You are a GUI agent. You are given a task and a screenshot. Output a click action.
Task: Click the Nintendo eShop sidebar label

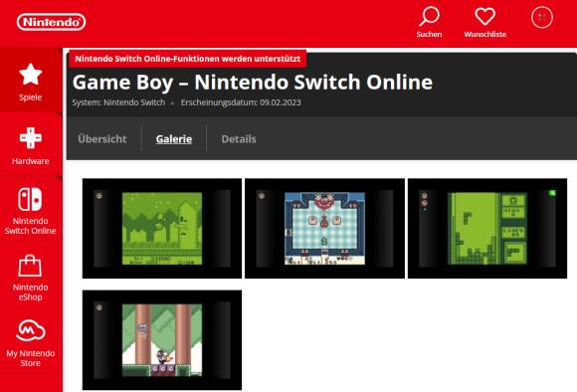30,292
